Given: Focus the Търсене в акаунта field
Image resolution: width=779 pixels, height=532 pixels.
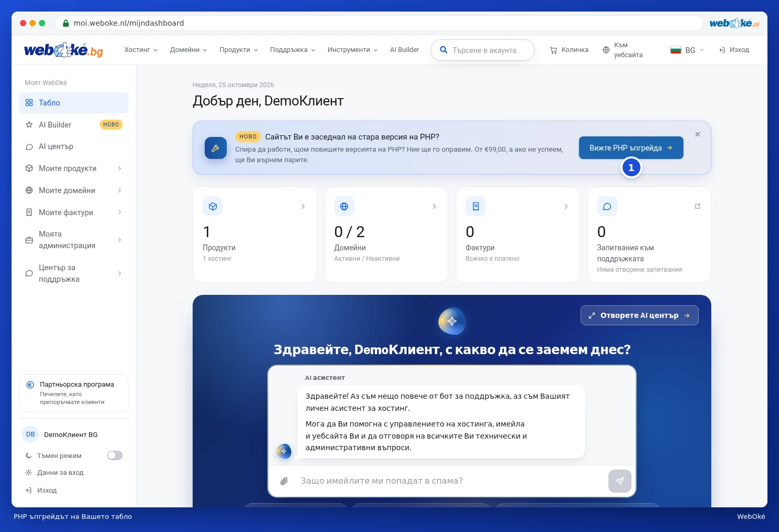Looking at the screenshot, I should point(482,50).
